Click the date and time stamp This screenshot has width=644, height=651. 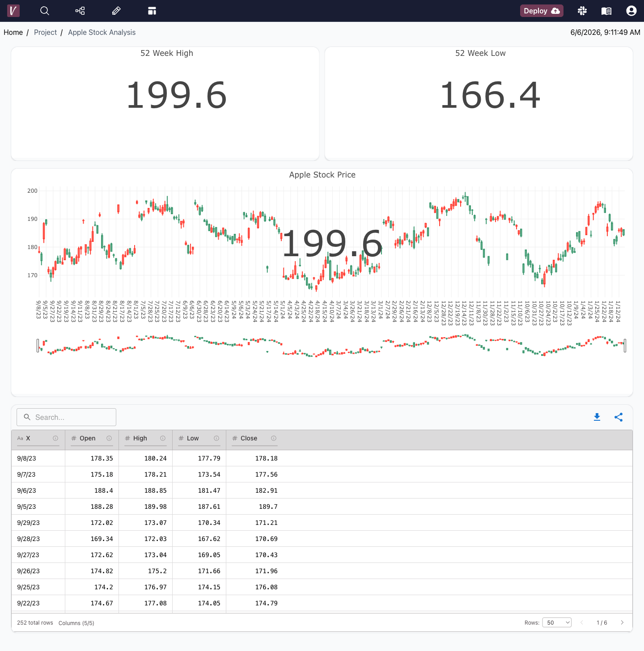pos(606,32)
